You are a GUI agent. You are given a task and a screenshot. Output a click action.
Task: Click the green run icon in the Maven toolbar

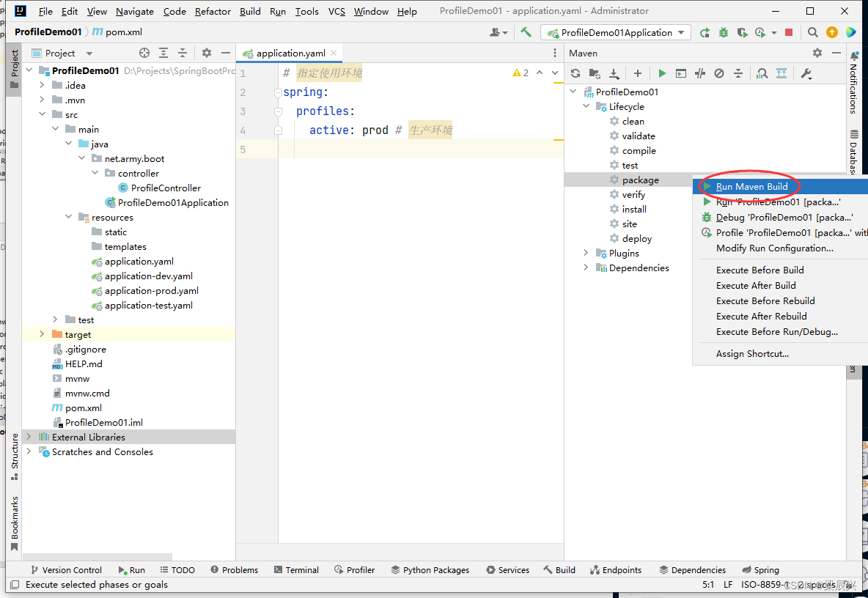click(662, 73)
